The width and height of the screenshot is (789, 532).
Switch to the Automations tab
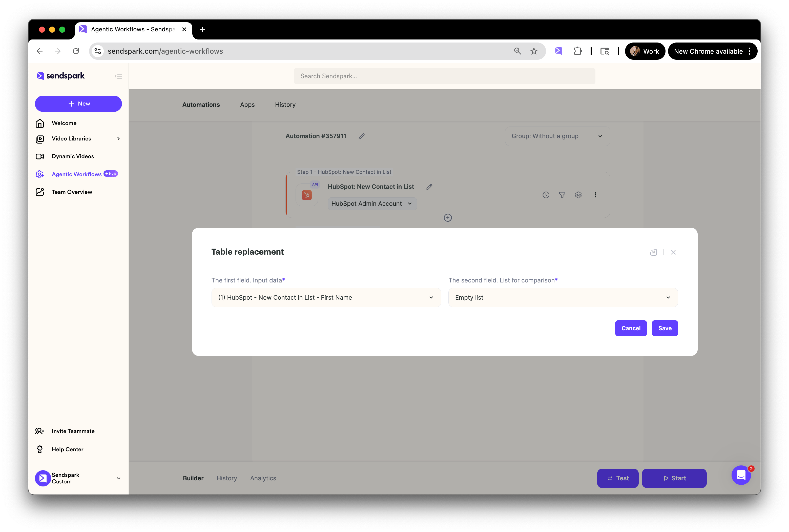tap(201, 105)
